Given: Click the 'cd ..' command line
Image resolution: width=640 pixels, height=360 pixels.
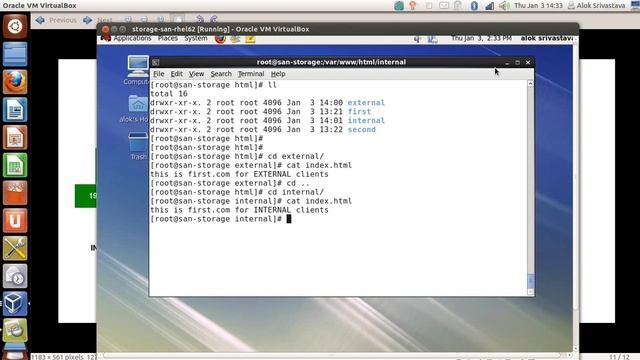Looking at the screenshot, I should point(298,183).
